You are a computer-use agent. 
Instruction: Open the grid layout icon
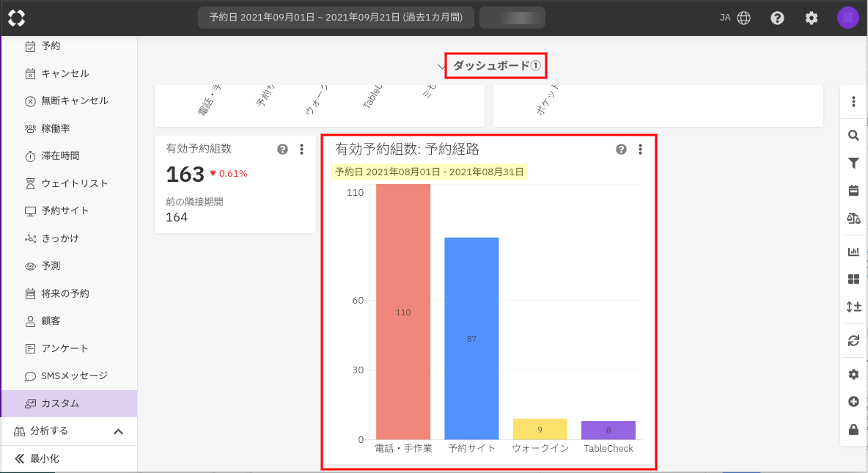pyautogui.click(x=853, y=279)
